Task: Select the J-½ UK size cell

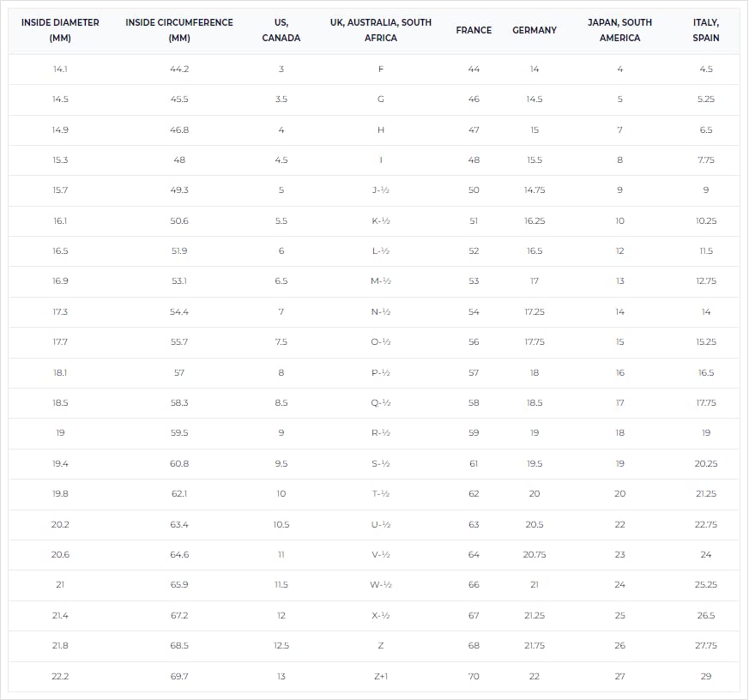Action: [x=381, y=190]
